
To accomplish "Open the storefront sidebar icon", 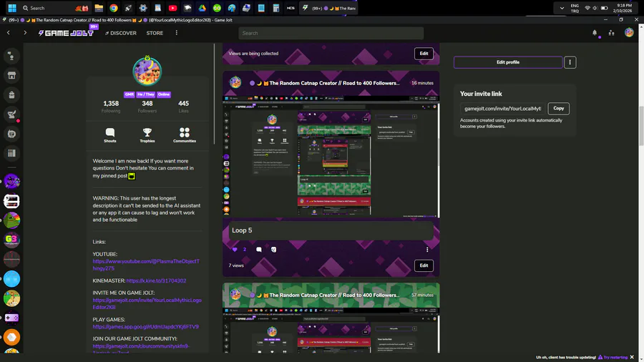I will tap(11, 76).
